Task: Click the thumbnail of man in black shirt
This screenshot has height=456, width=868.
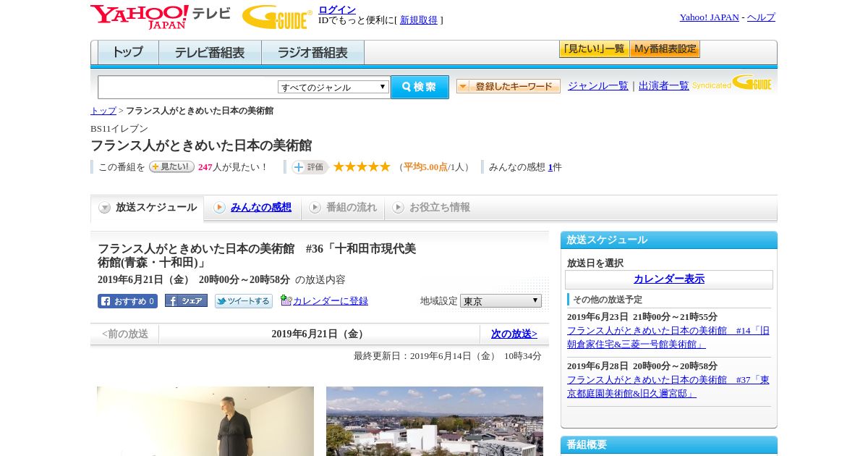Action: point(205,421)
